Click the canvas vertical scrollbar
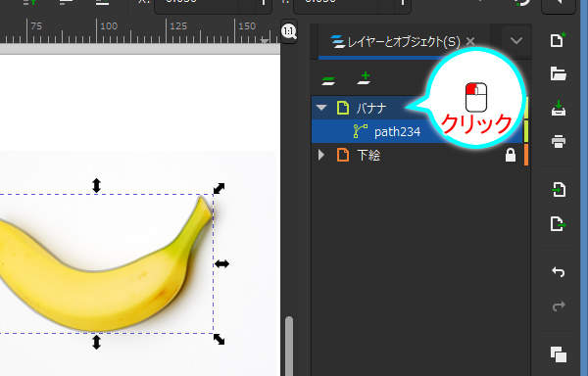 click(288, 347)
